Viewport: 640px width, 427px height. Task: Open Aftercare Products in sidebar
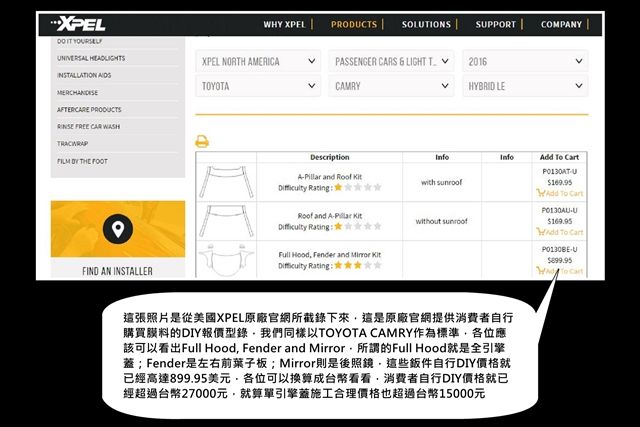coord(89,110)
